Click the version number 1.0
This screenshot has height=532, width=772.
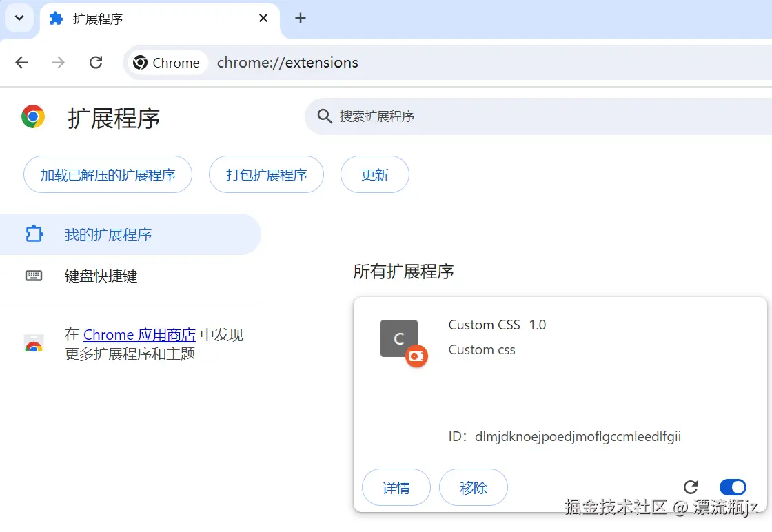pos(537,325)
